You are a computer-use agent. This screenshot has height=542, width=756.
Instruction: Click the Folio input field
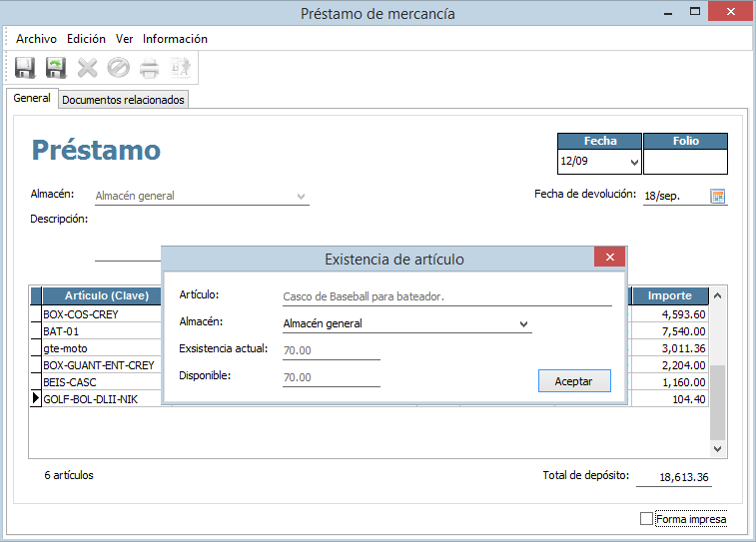(685, 162)
